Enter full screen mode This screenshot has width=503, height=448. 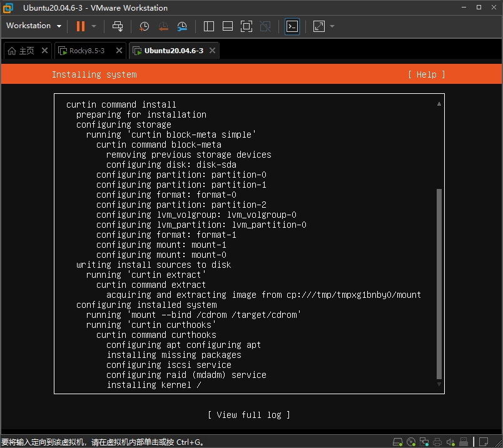tap(246, 26)
